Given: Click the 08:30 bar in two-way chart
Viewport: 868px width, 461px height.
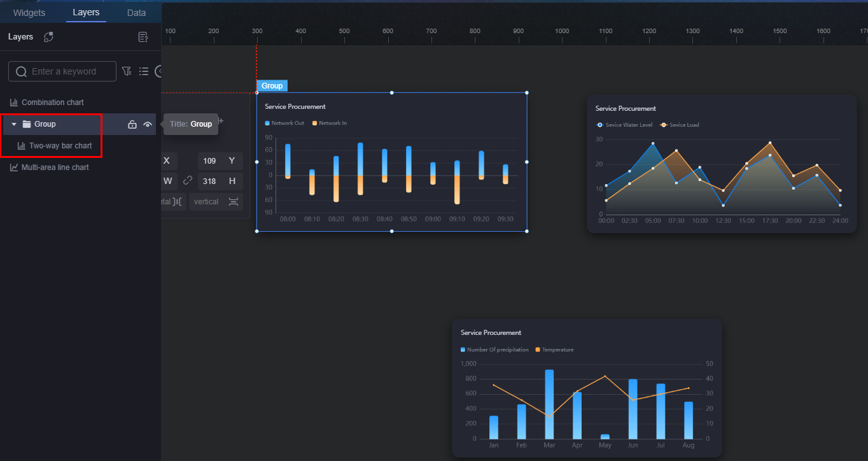Looking at the screenshot, I should (x=360, y=169).
